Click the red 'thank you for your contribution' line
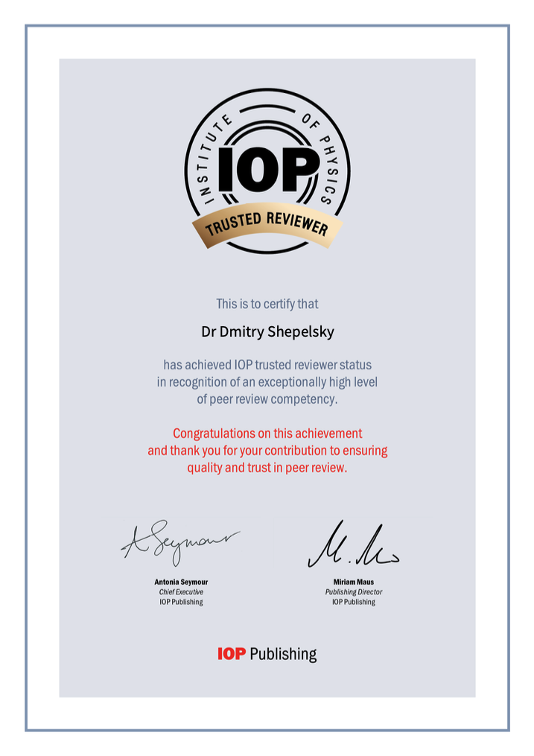The image size is (534, 756). (x=267, y=451)
